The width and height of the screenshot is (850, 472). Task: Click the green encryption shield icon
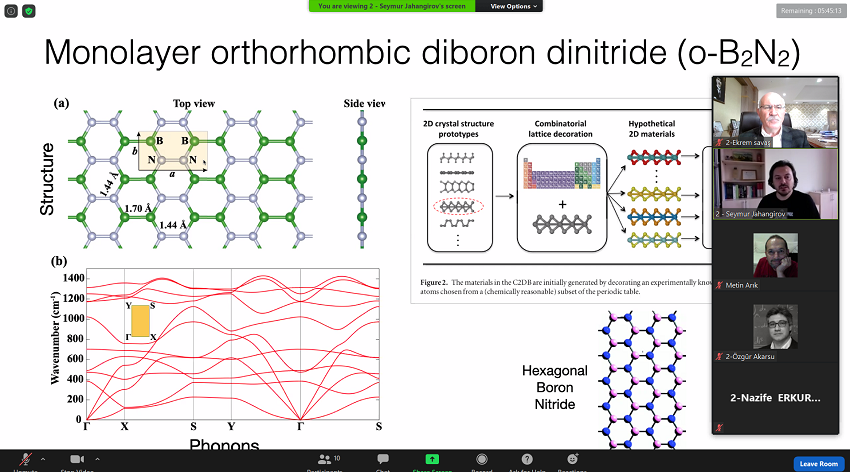[x=27, y=11]
